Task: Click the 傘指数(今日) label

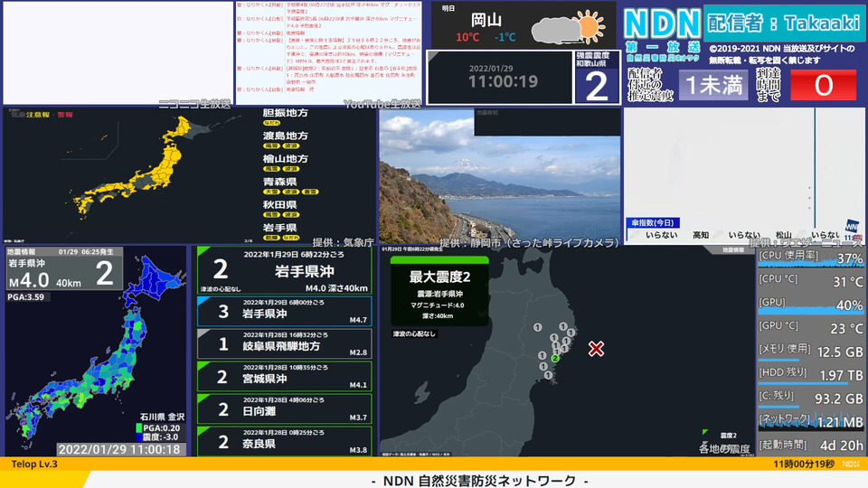Action: click(x=653, y=222)
